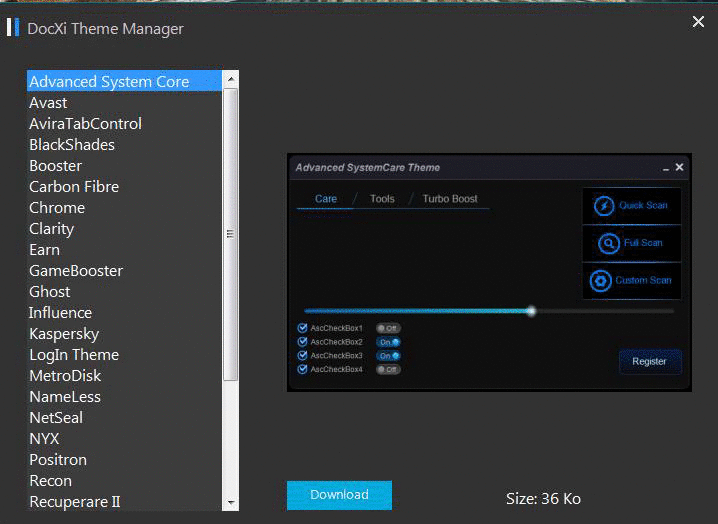Select the Ghost theme
This screenshot has height=524, width=718.
point(125,292)
